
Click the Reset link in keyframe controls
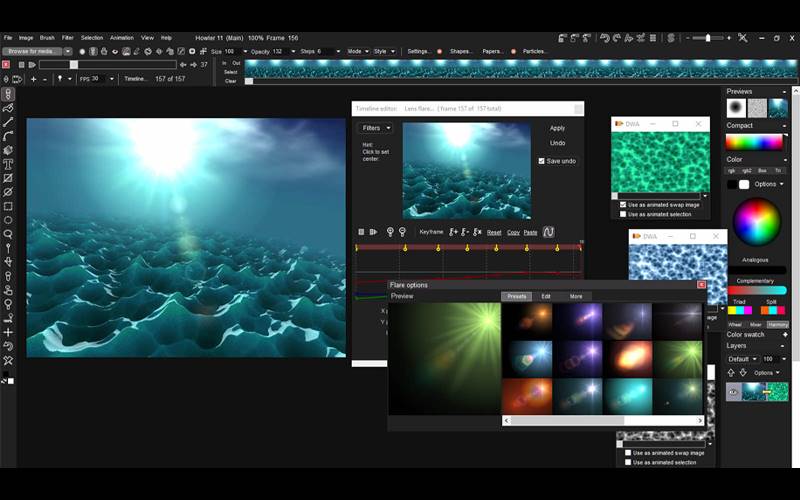[494, 232]
